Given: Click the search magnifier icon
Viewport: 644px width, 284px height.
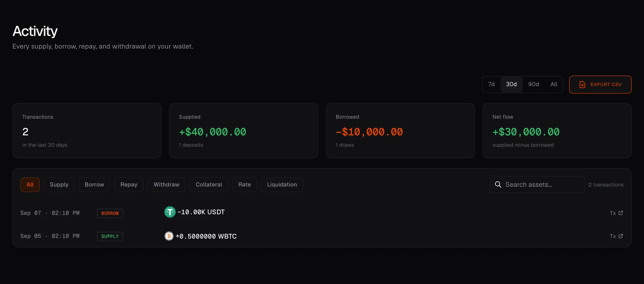Looking at the screenshot, I should point(498,185).
